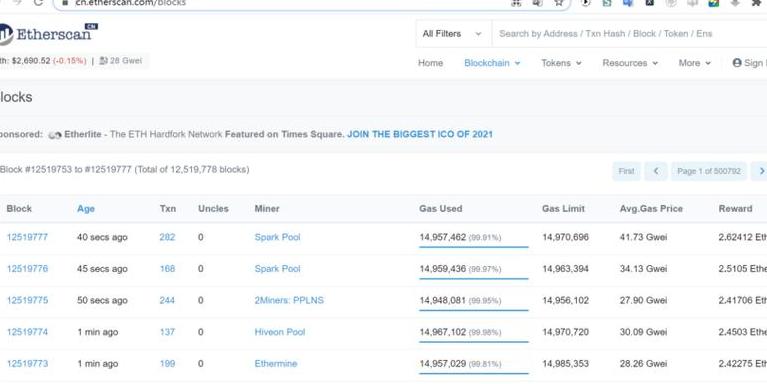Click gas used bar under 14,948,081
The image size is (767, 384).
tap(474, 310)
